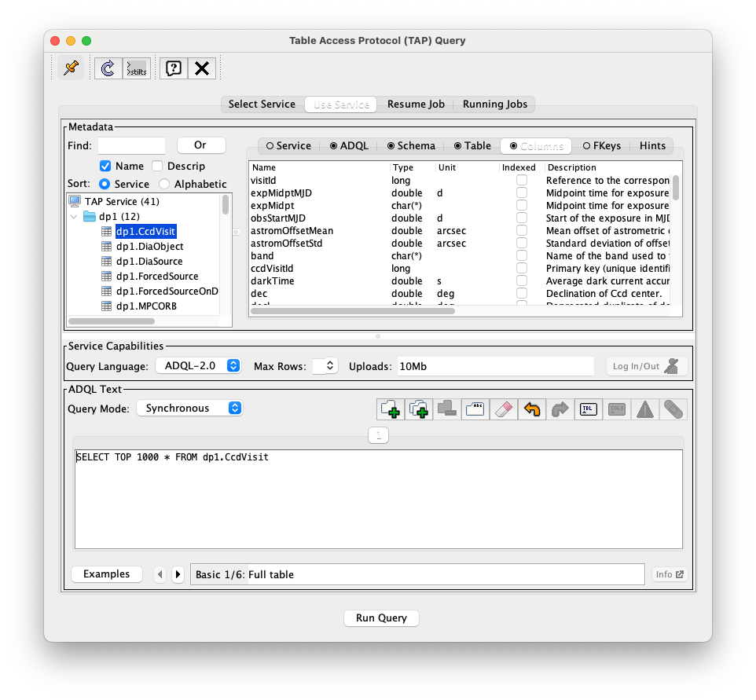Toggle the Indexed checkbox for visitId
Image resolution: width=756 pixels, height=700 pixels.
click(521, 180)
